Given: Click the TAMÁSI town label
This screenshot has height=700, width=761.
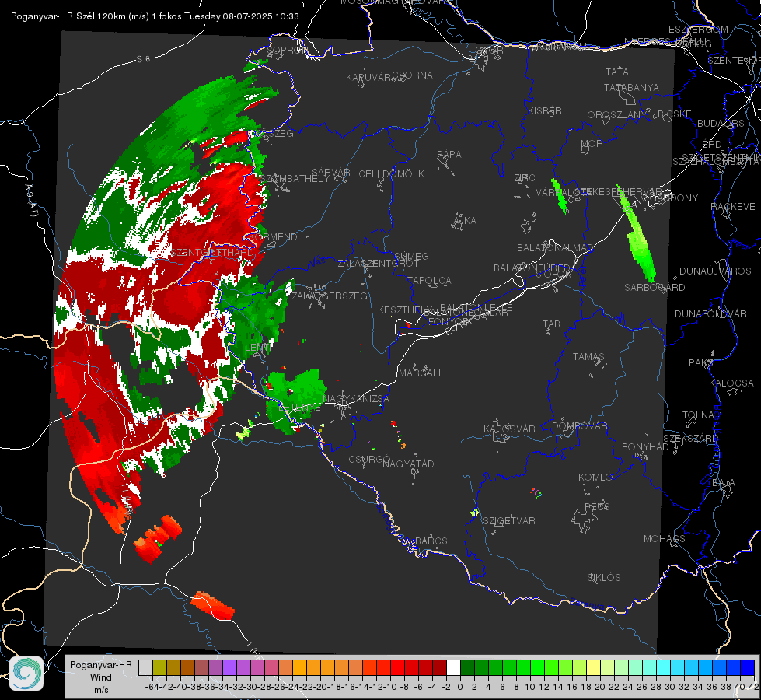Looking at the screenshot, I should click(x=590, y=356).
